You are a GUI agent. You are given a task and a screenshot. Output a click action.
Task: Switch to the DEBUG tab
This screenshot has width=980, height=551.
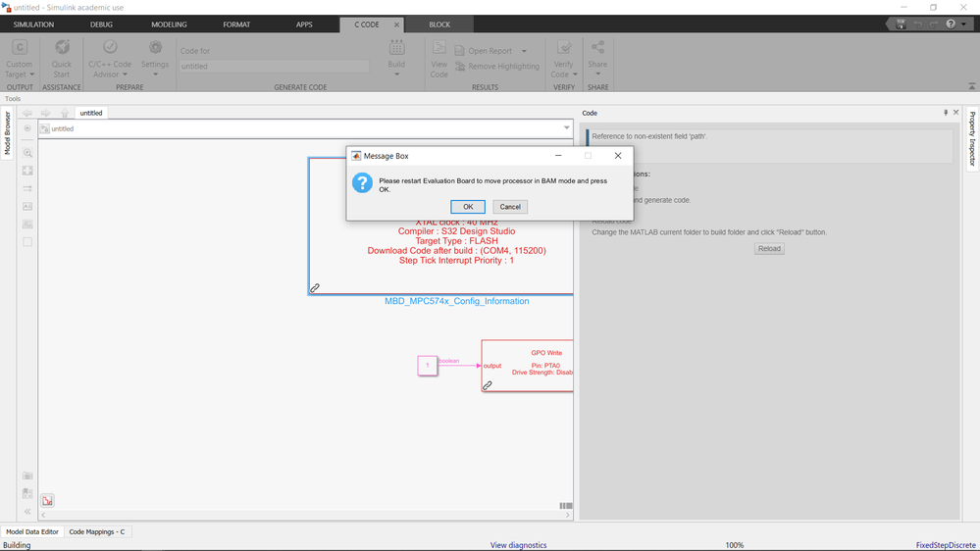click(101, 25)
